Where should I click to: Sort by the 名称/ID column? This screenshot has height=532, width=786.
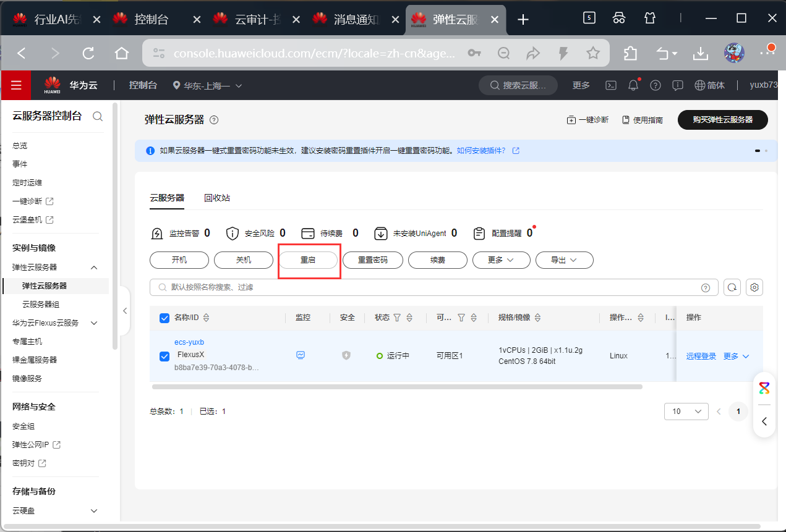pos(207,318)
